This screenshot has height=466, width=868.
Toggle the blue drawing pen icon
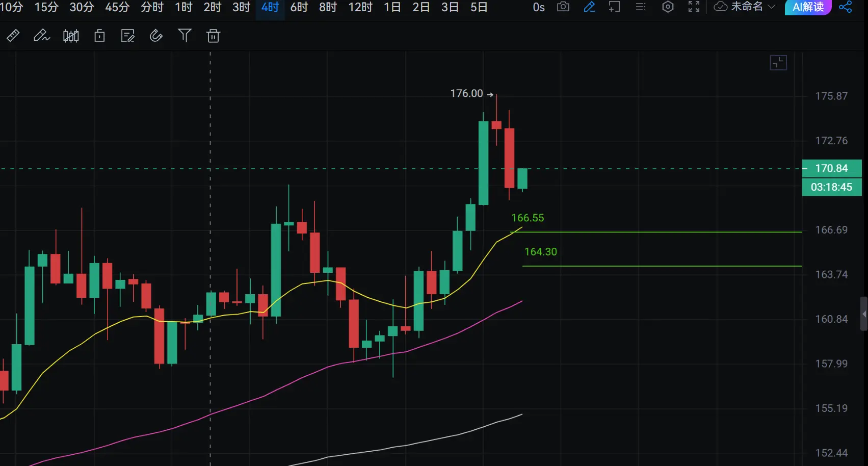pos(589,7)
